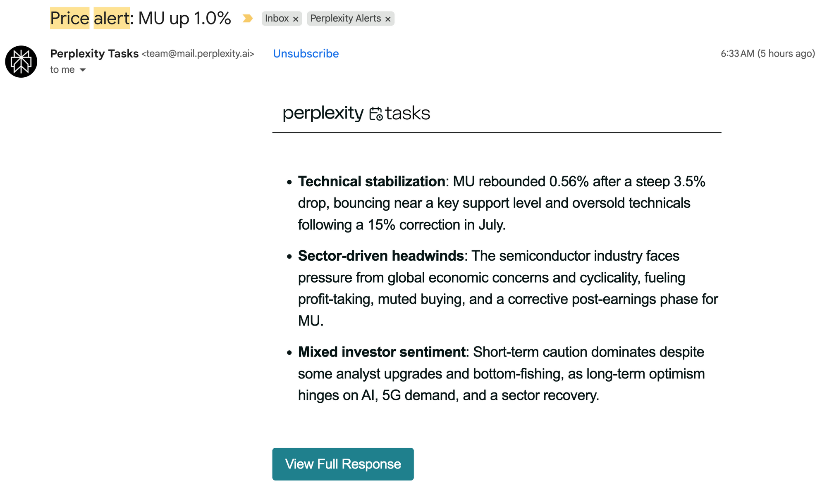Image resolution: width=827 pixels, height=504 pixels.
Task: Click the 'to me' recipient text
Action: click(62, 70)
